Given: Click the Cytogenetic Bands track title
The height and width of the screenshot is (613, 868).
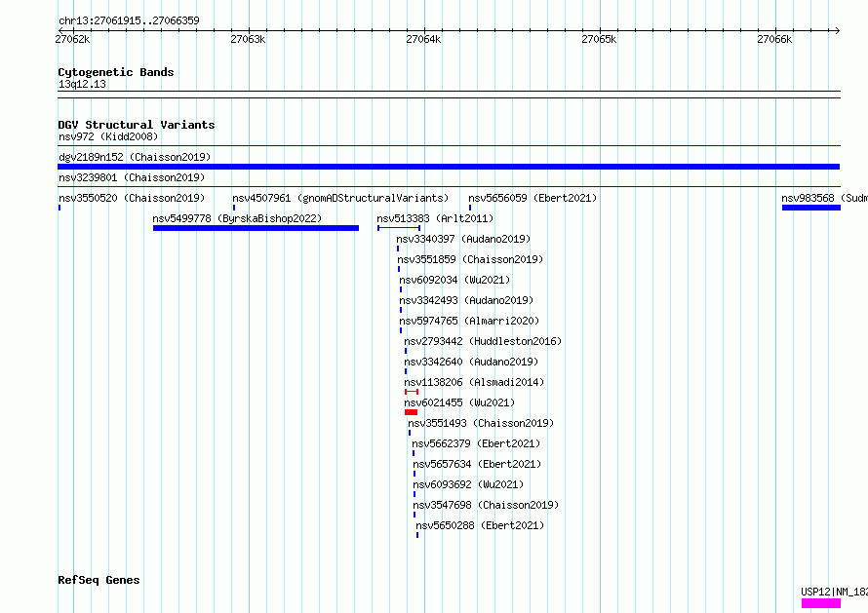Looking at the screenshot, I should (x=116, y=72).
